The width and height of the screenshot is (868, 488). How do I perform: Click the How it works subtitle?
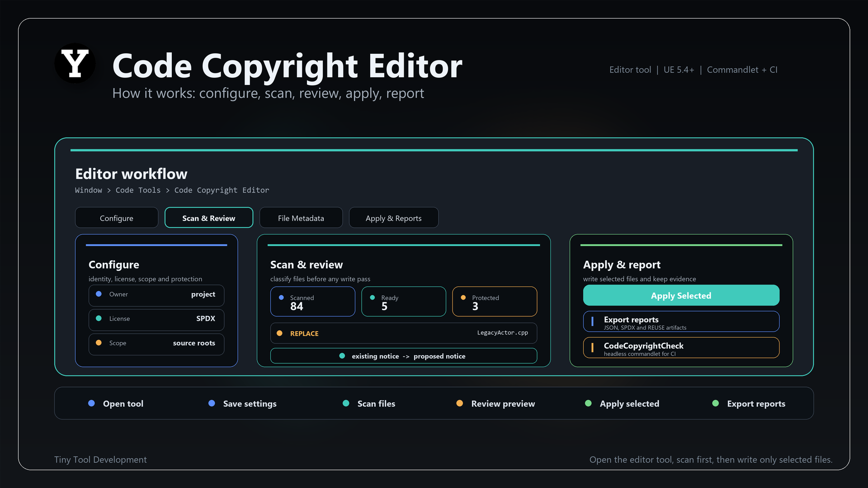[x=268, y=93]
